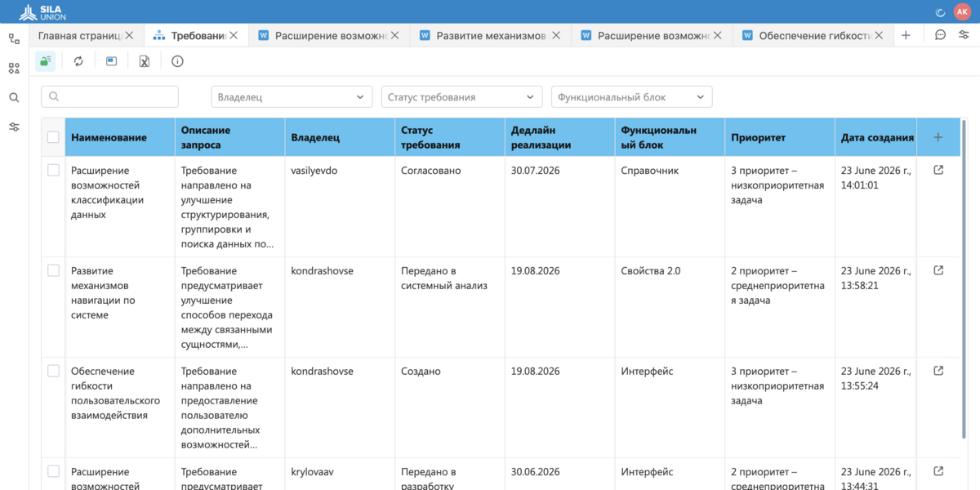Image resolution: width=980 pixels, height=490 pixels.
Task: Check the krylovaav row checkbox
Action: pos(53,471)
